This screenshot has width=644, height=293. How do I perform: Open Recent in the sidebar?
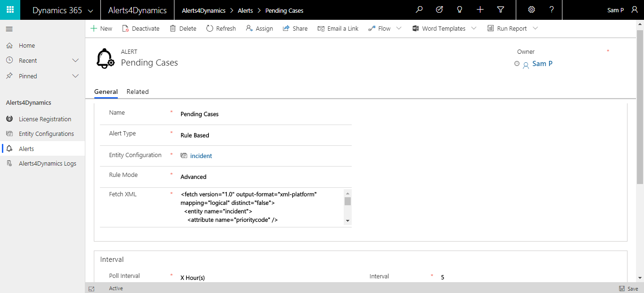(x=28, y=60)
